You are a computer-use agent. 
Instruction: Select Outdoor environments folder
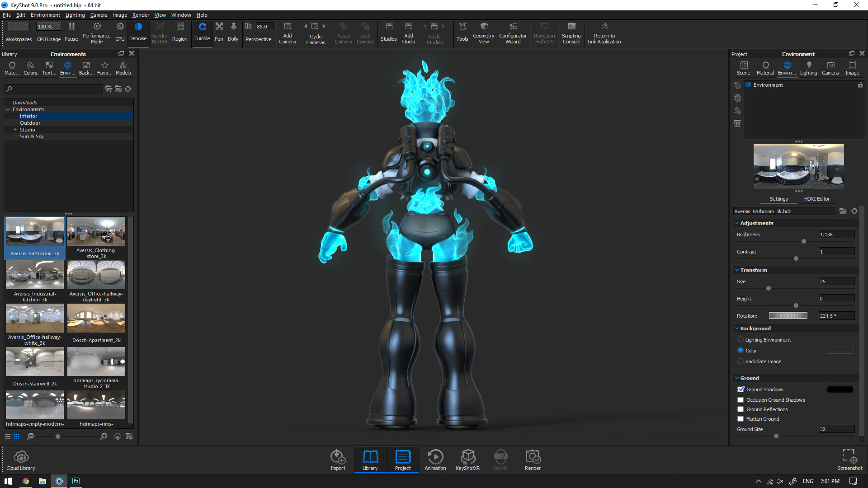(x=30, y=123)
